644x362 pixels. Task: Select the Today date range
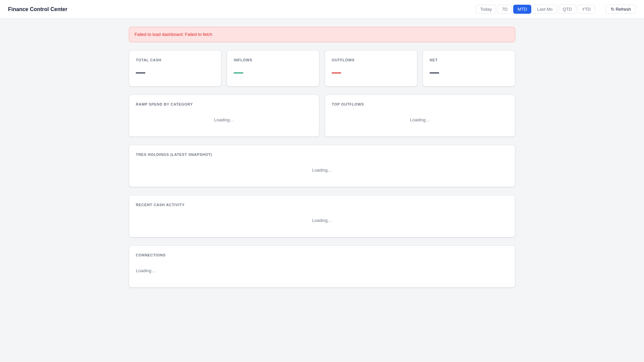coord(486,9)
